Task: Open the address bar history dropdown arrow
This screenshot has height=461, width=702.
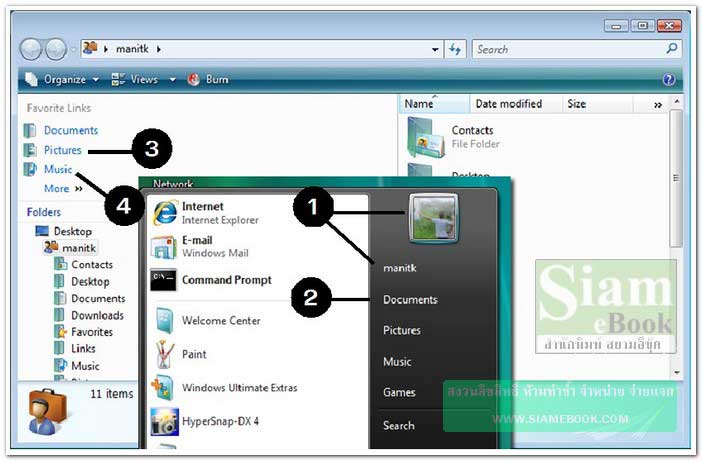Action: click(x=435, y=49)
